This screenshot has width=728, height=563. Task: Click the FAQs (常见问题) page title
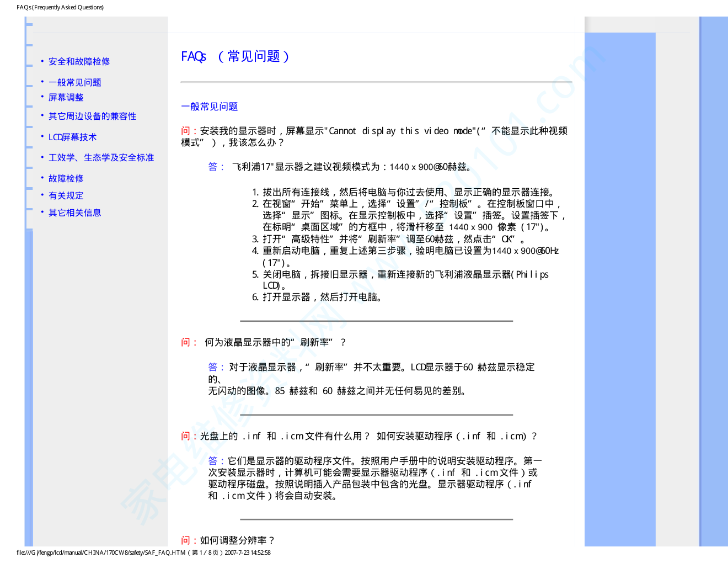tap(235, 57)
